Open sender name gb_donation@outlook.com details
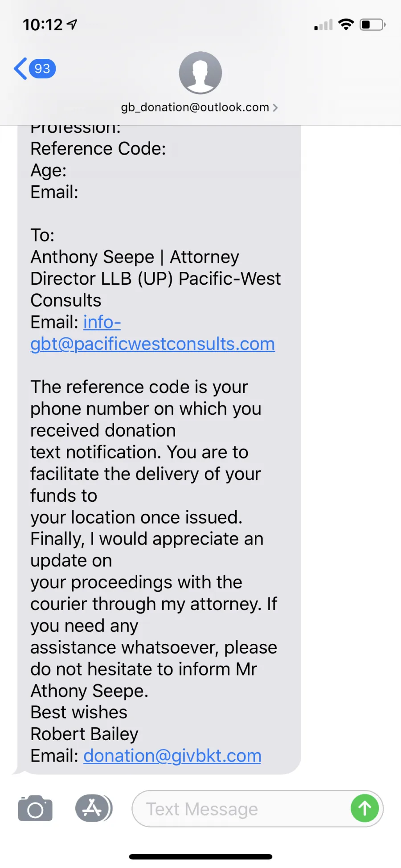 (195, 107)
